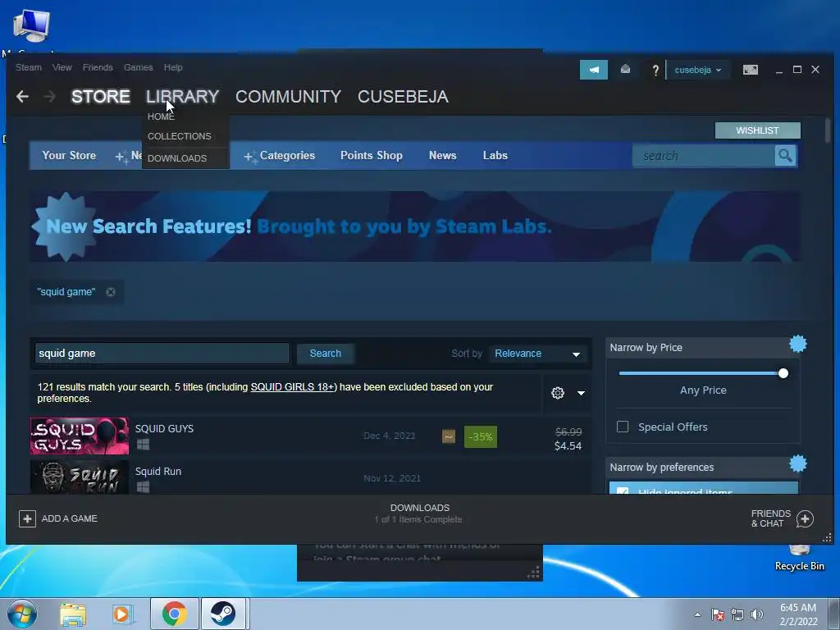Open the SQUID GIRLS 18+ link
Screen dimensions: 840x630
point(293,387)
